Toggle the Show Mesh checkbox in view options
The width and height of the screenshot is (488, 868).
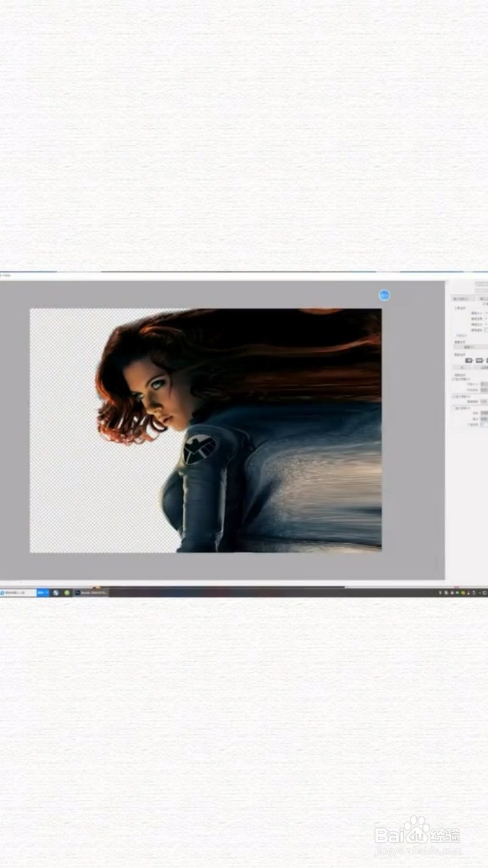[453, 379]
